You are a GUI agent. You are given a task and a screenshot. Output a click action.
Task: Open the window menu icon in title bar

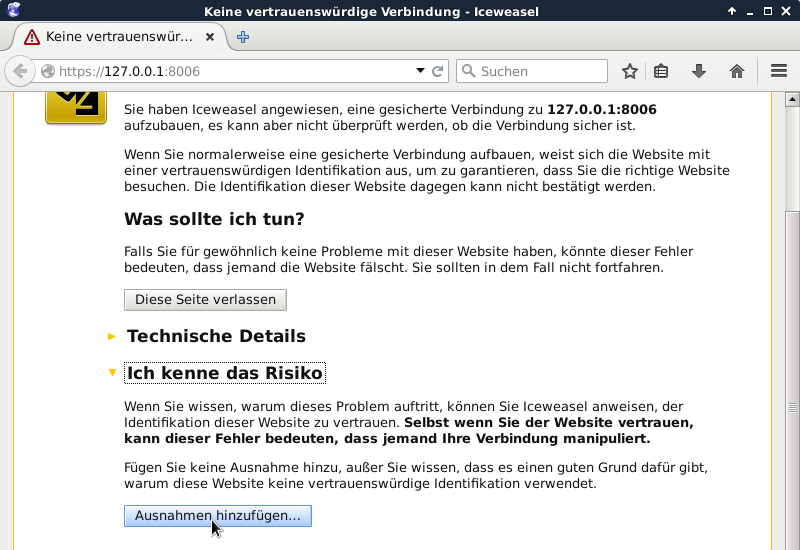click(12, 11)
